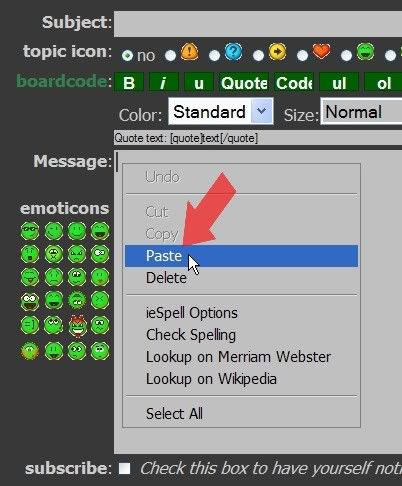Click into the Subject input field
The width and height of the screenshot is (402, 486).
click(258, 24)
